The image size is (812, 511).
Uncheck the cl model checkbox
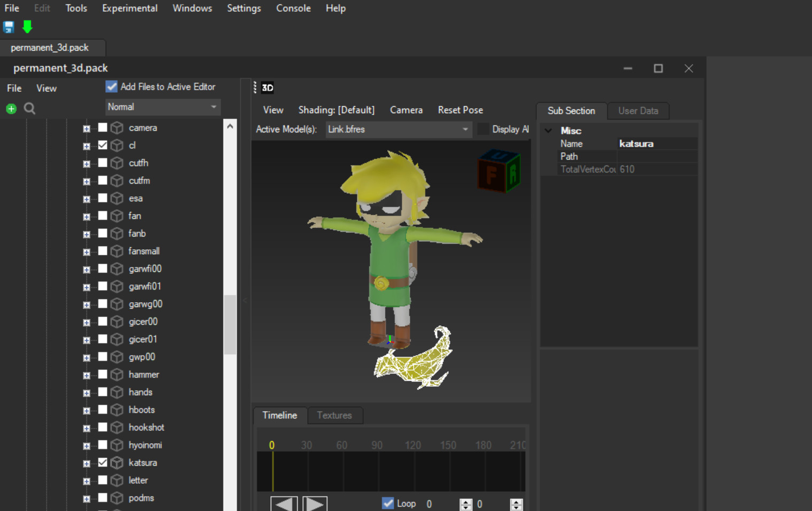coord(104,145)
